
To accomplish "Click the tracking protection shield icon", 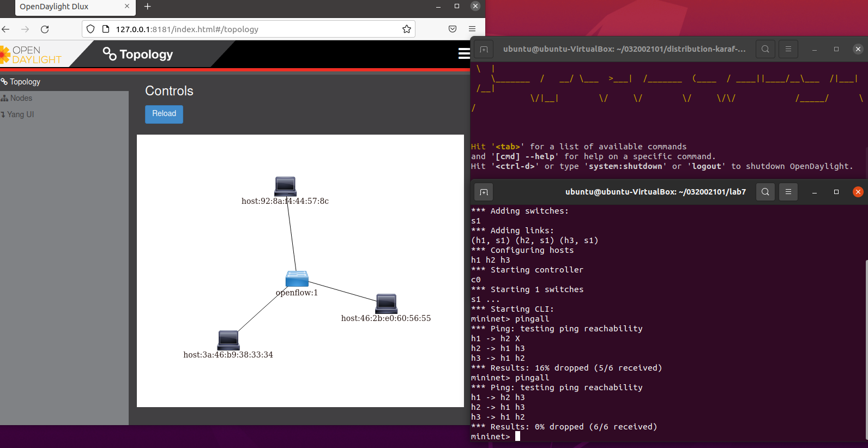I will click(91, 29).
